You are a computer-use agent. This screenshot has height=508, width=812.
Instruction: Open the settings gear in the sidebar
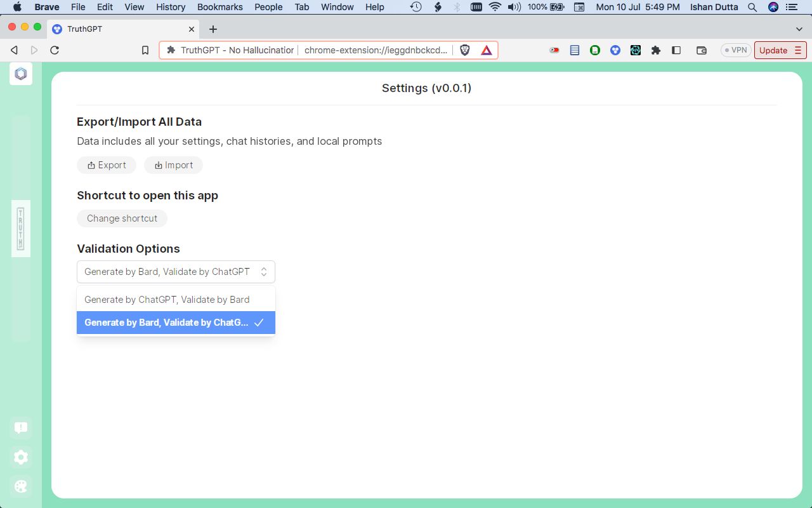pos(20,457)
